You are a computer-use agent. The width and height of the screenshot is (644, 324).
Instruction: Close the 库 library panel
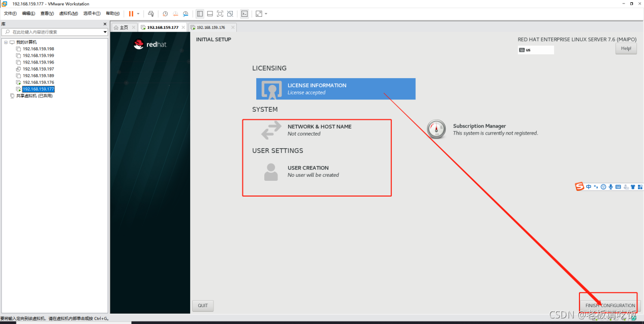[x=105, y=24]
